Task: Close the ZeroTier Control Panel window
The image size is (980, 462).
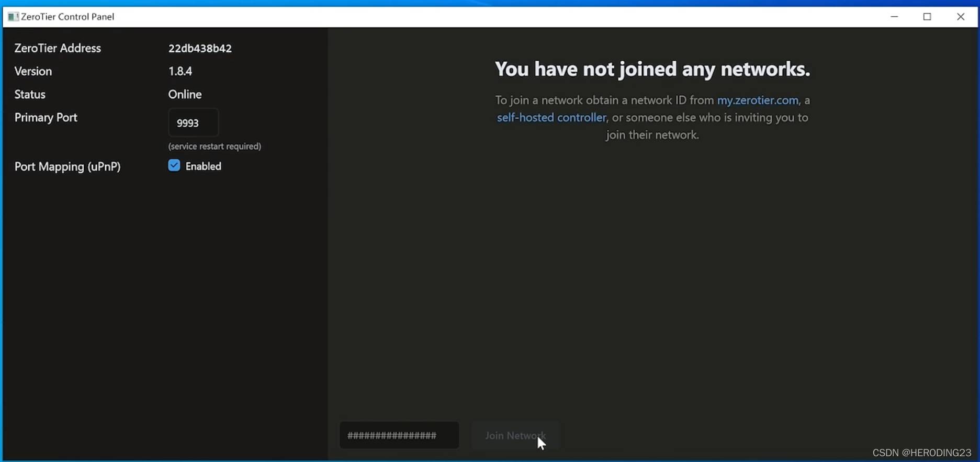Action: [961, 17]
